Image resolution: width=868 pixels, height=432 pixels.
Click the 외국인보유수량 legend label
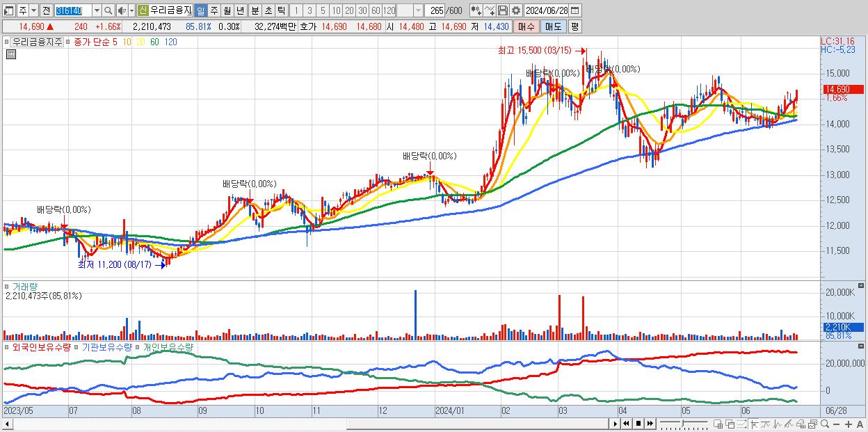(41, 346)
